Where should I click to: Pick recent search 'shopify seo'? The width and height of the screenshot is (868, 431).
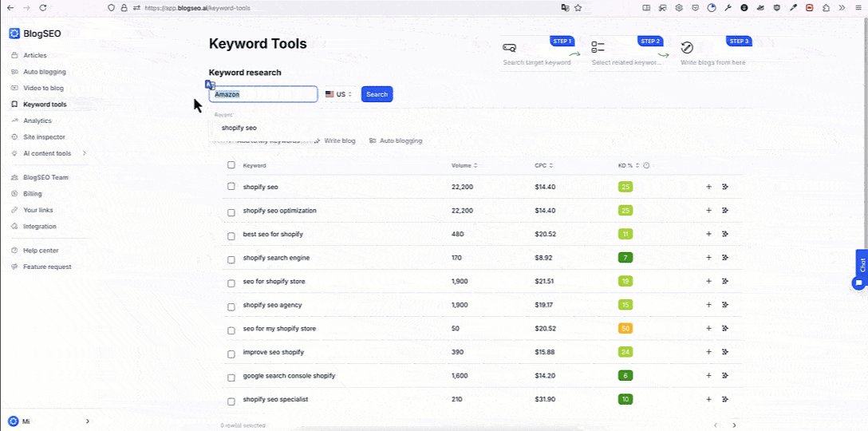click(239, 128)
